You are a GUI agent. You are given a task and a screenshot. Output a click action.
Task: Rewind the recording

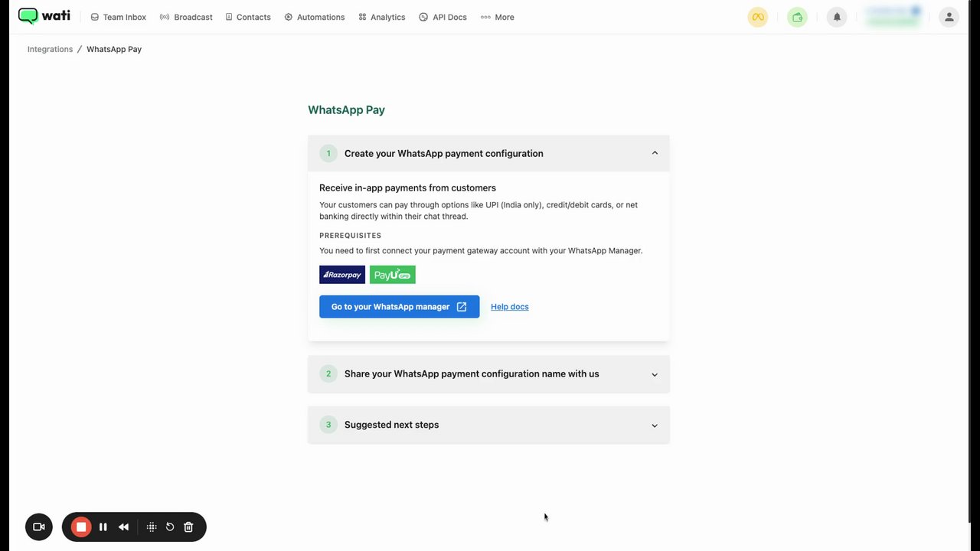click(x=123, y=527)
